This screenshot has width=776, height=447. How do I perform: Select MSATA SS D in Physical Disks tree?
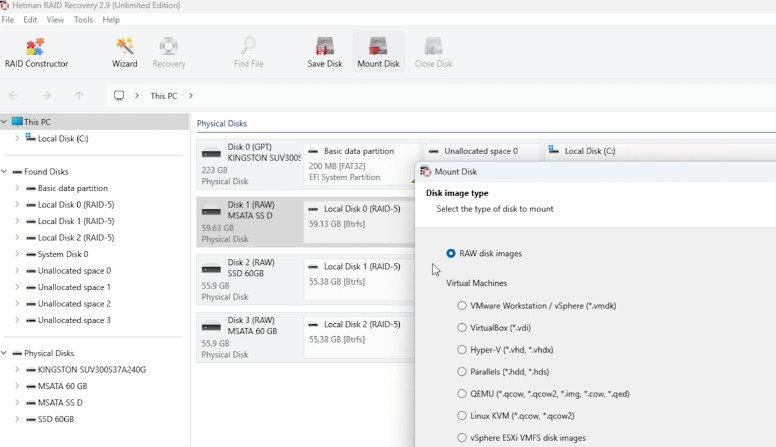tap(60, 403)
